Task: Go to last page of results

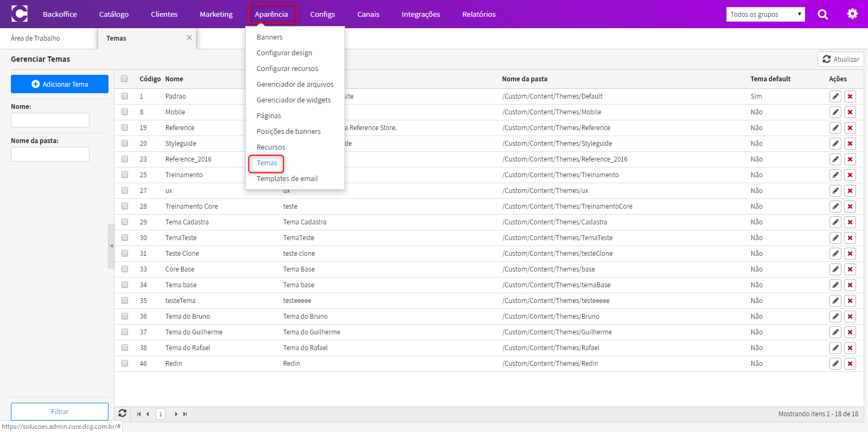Action: (185, 414)
